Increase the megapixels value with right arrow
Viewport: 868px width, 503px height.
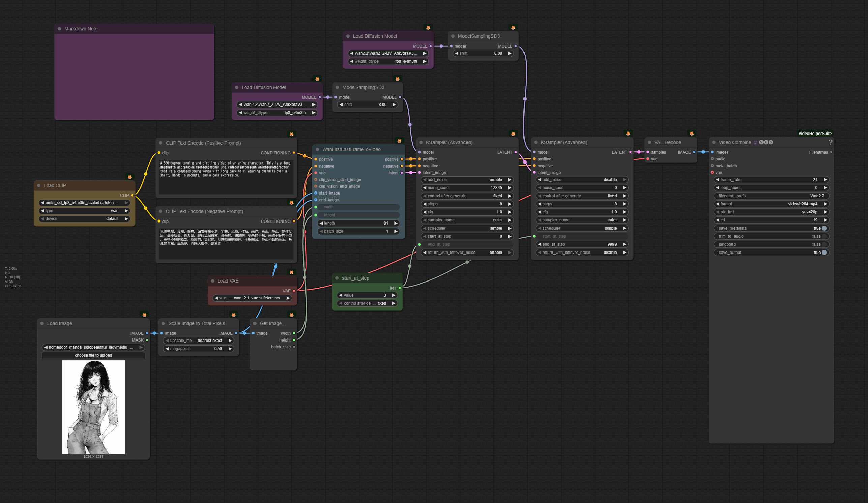pyautogui.click(x=230, y=349)
